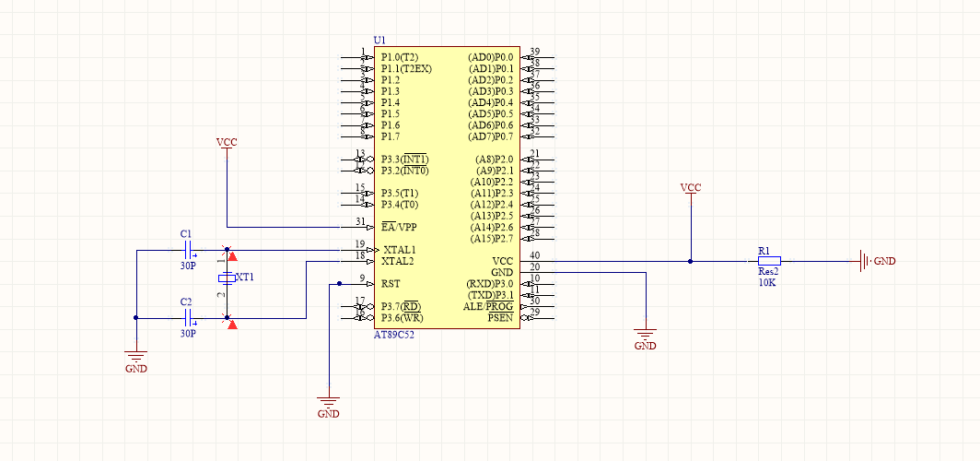Click the P1.0(T2) pin label
The height and width of the screenshot is (461, 980).
tap(400, 57)
